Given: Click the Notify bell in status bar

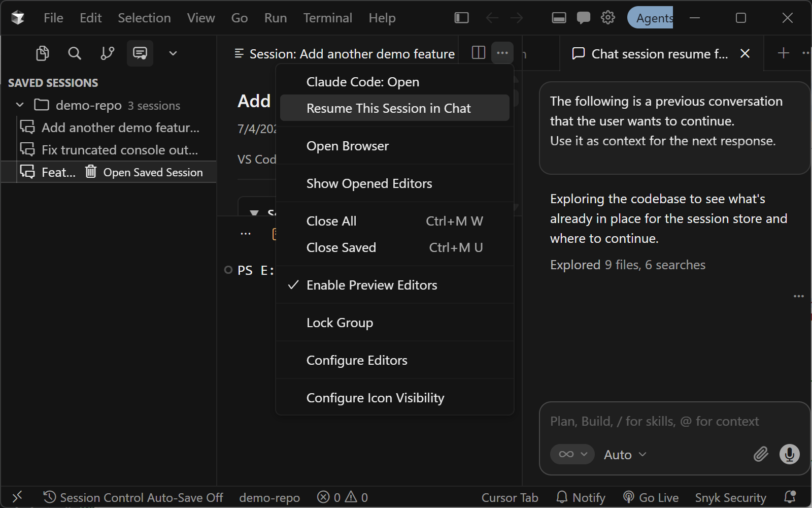Looking at the screenshot, I should (581, 497).
